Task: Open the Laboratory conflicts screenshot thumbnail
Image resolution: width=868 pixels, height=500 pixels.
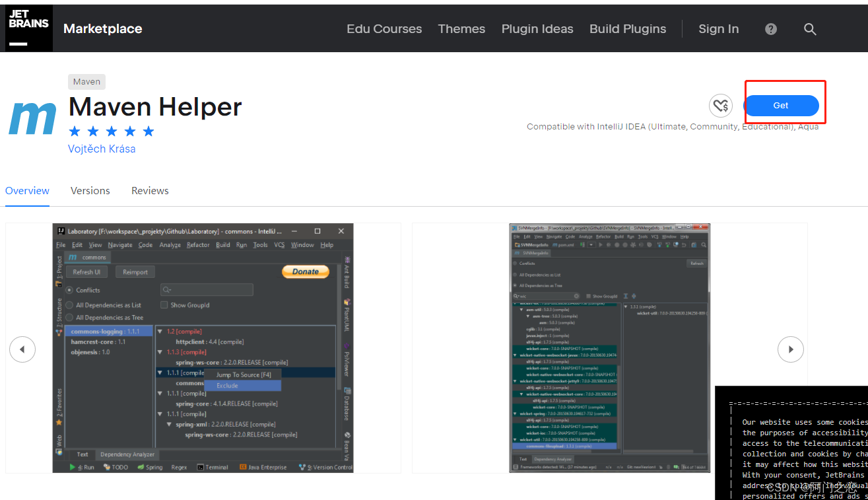Action: click(203, 348)
